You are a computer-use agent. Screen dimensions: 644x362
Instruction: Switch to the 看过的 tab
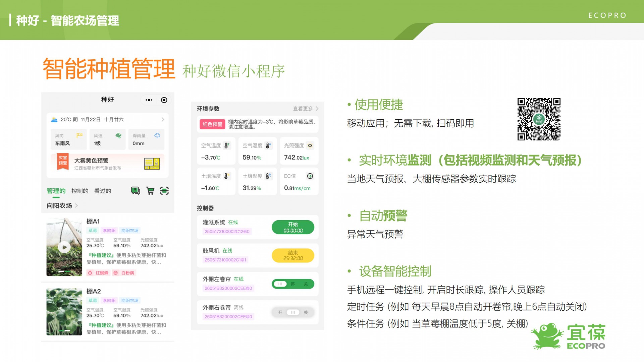103,191
